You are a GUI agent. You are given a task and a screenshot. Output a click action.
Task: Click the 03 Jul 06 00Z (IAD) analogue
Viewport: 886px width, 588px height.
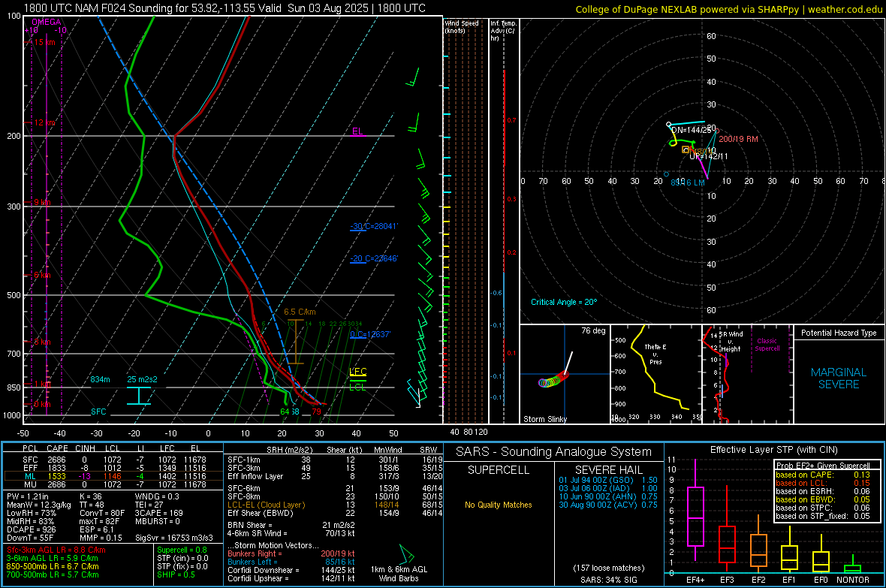tap(608, 488)
